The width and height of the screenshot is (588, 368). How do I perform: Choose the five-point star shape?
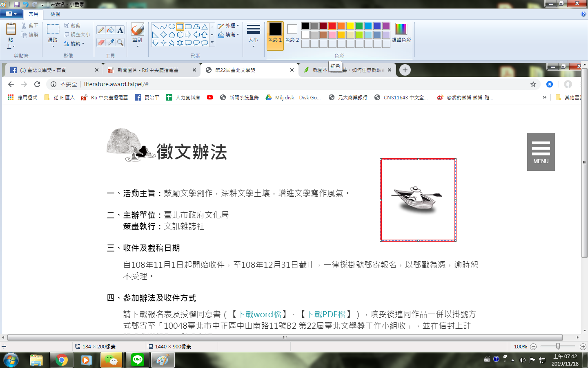pyautogui.click(x=171, y=43)
